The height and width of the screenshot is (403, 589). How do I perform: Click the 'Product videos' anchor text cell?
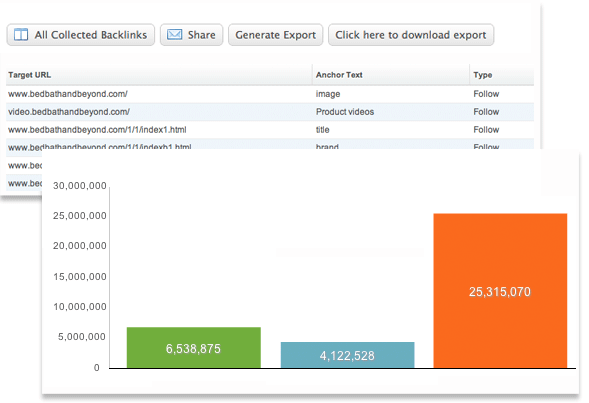345,112
